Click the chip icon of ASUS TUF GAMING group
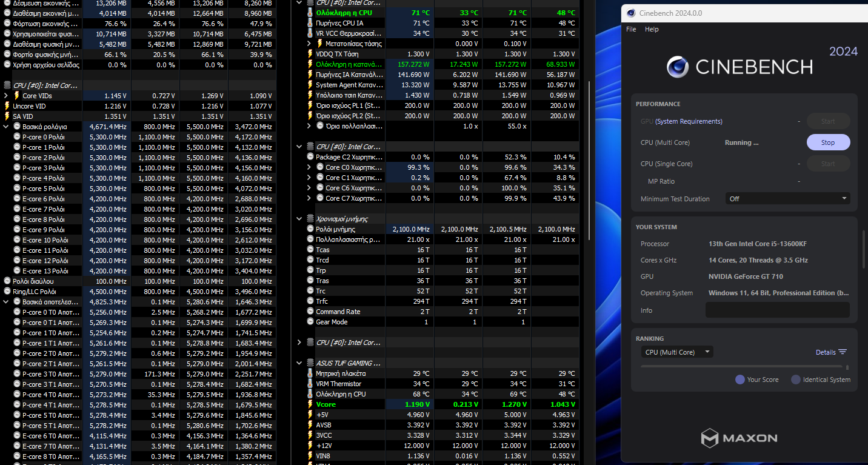 point(310,363)
